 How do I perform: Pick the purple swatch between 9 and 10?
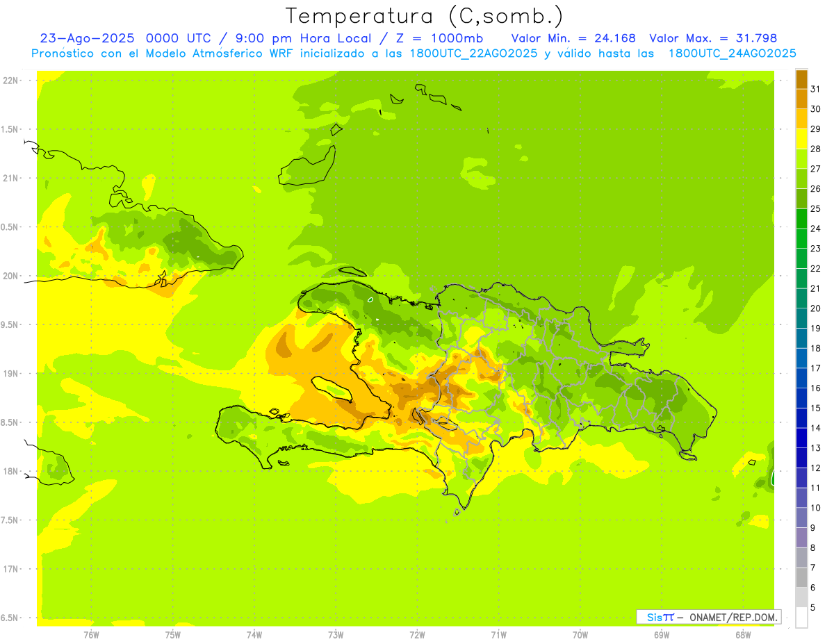pyautogui.click(x=801, y=518)
